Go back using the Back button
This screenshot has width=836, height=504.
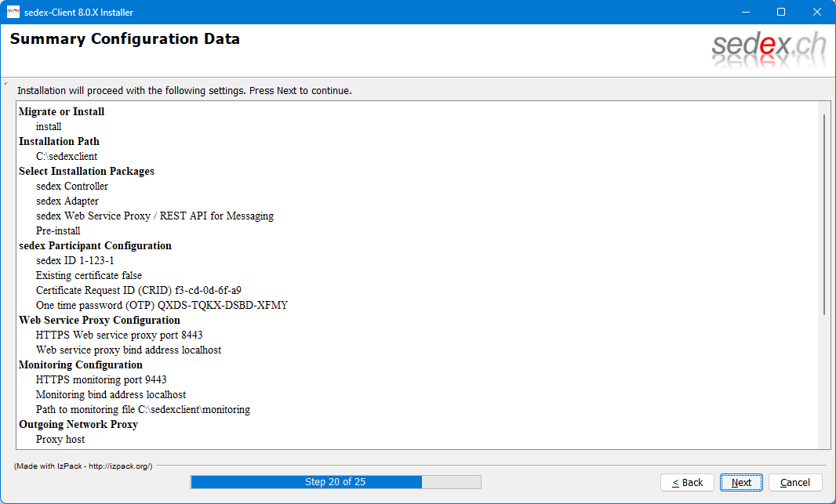tap(687, 482)
